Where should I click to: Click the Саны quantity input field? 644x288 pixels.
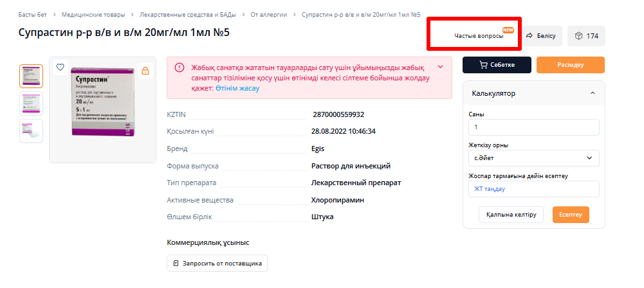point(534,127)
